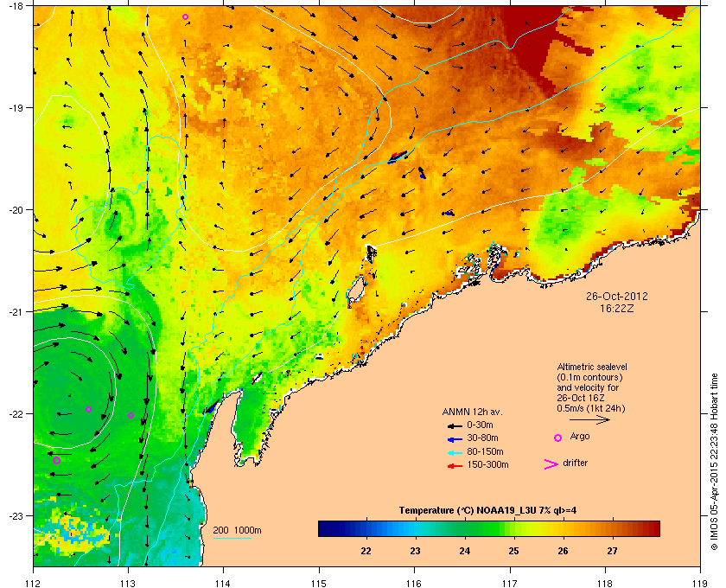Click the 0.5m/s velocity scale arrow
The image size is (726, 588).
click(x=589, y=420)
